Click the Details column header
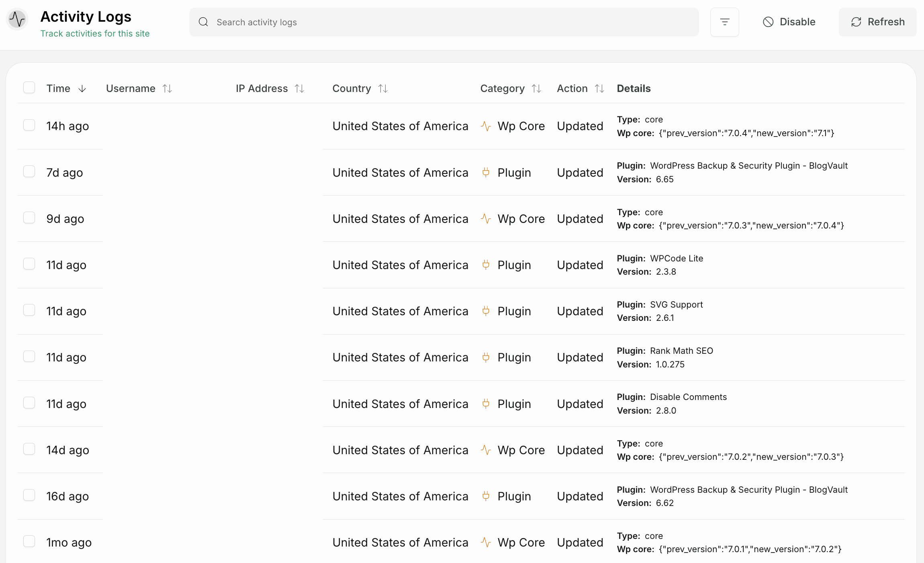Image resolution: width=924 pixels, height=563 pixels. (634, 88)
